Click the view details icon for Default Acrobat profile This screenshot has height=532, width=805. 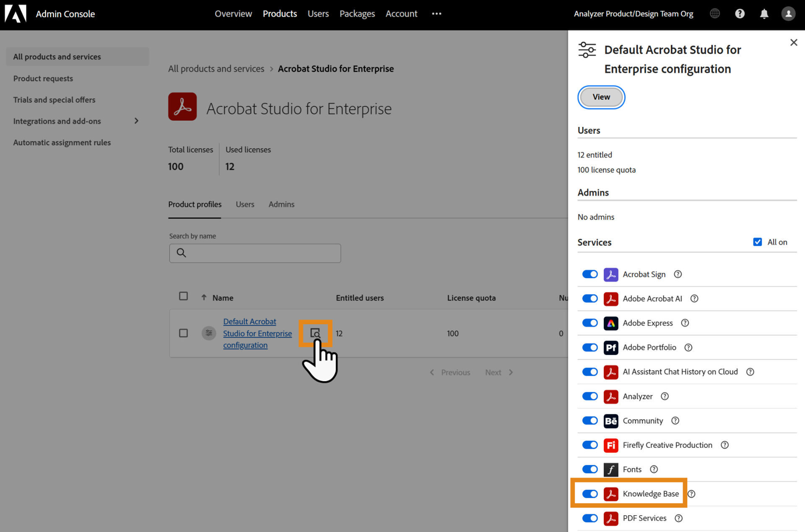click(315, 333)
